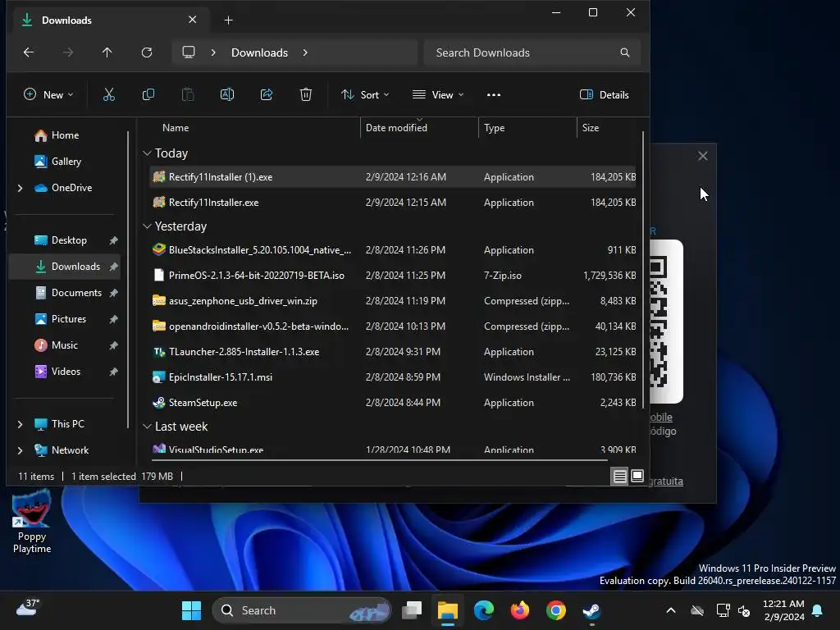Click the Delete trash can icon
The width and height of the screenshot is (840, 630).
click(x=306, y=95)
